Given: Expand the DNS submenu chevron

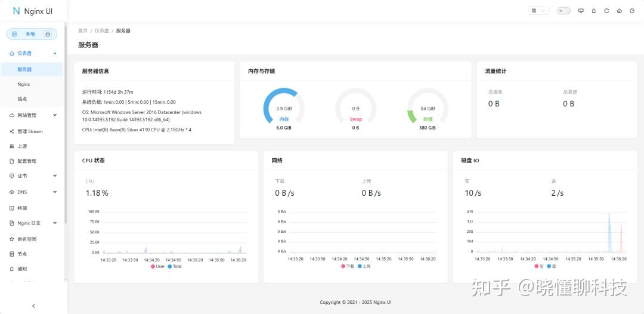Looking at the screenshot, I should point(55,192).
